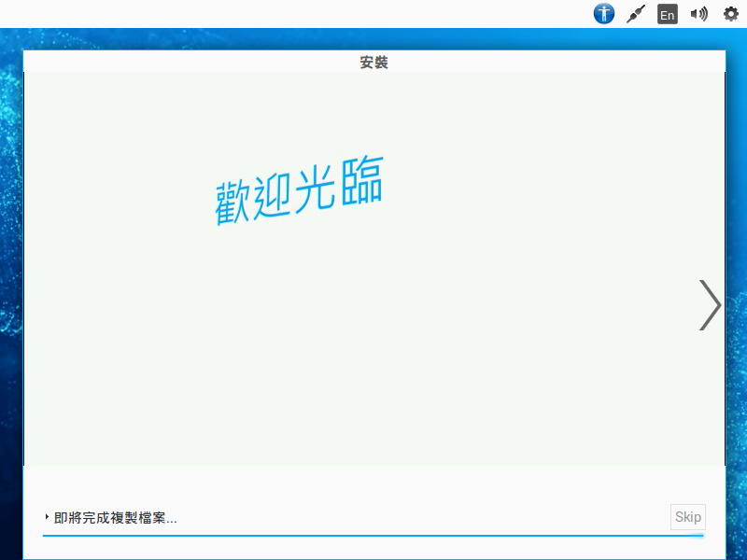Click the network connection icon
The width and height of the screenshot is (747, 560).
coord(636,14)
